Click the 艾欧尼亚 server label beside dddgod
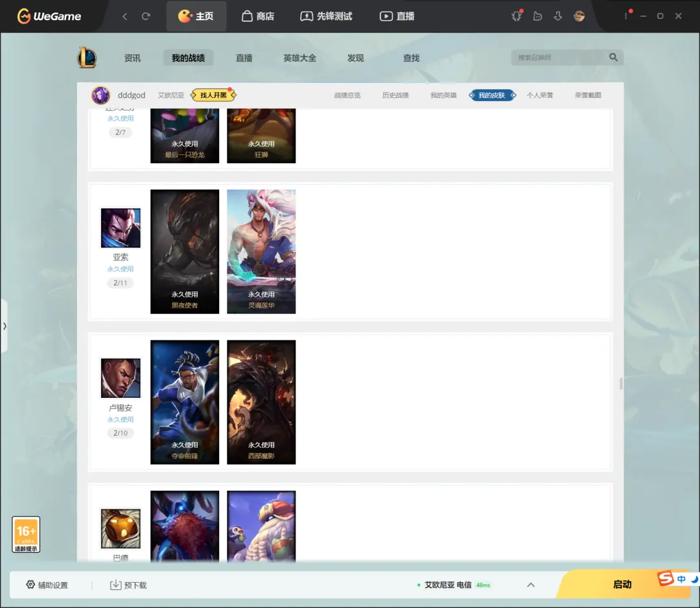The image size is (700, 608). click(x=171, y=95)
